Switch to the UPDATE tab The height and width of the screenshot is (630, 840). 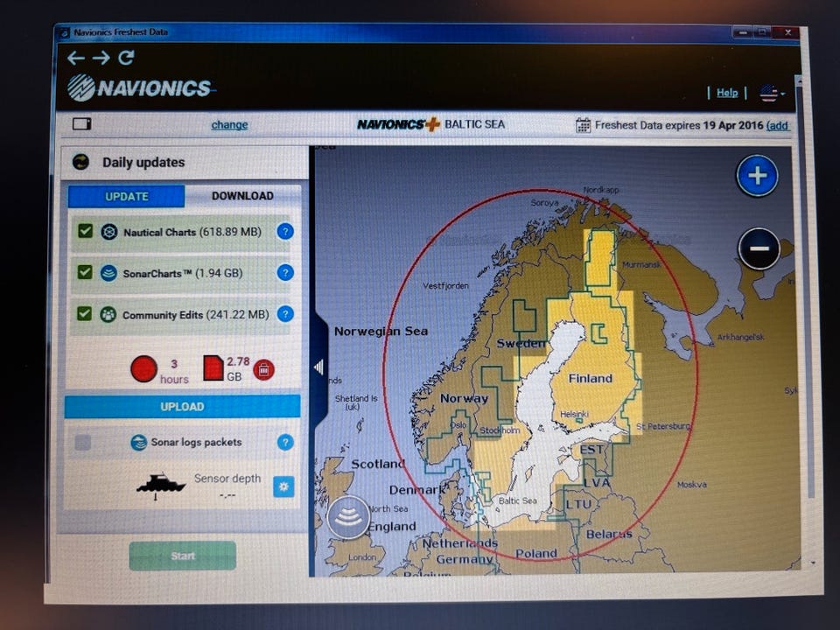[x=126, y=196]
